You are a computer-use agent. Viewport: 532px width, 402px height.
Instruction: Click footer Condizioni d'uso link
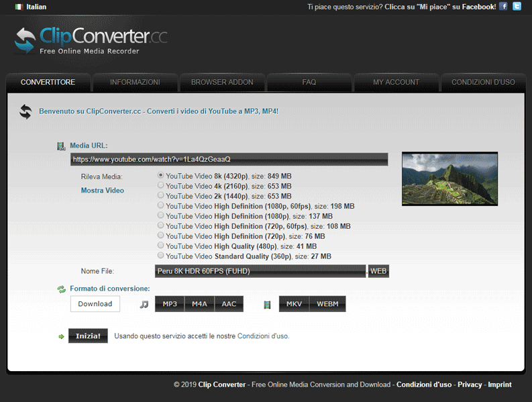point(424,385)
